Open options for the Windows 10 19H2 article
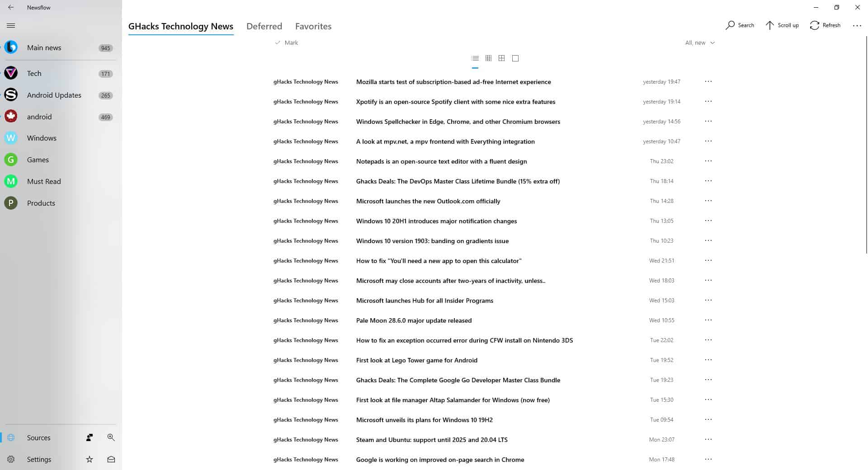This screenshot has height=470, width=868. (708, 420)
